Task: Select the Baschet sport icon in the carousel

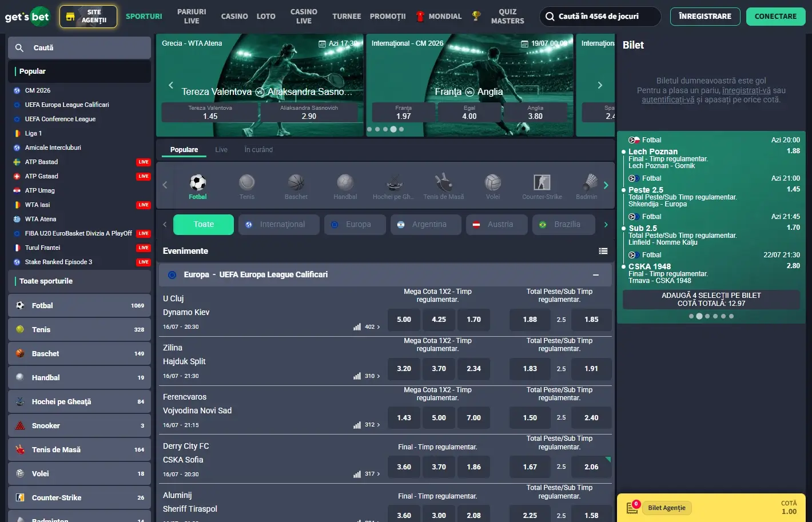Action: click(x=296, y=182)
